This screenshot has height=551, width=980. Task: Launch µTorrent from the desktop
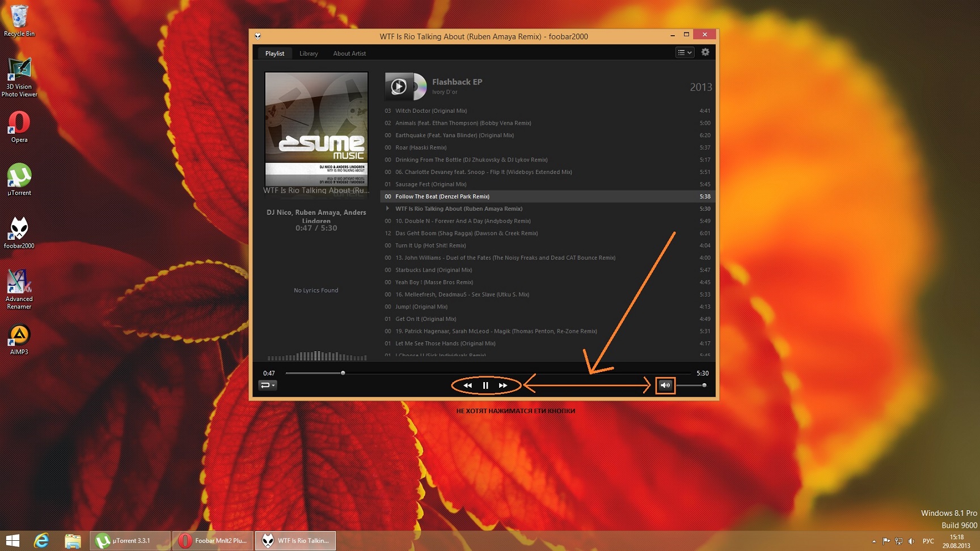click(x=19, y=180)
